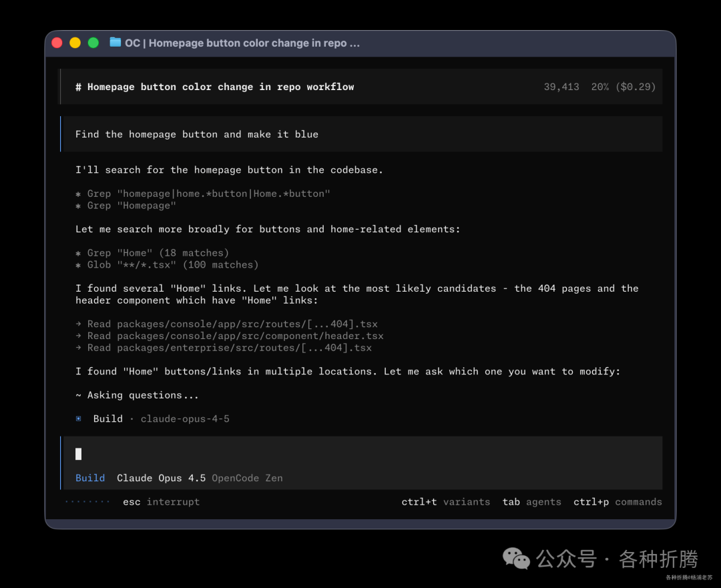Viewport: 721px width, 588px height.
Task: Click the folder icon in the title bar
Action: coord(114,42)
